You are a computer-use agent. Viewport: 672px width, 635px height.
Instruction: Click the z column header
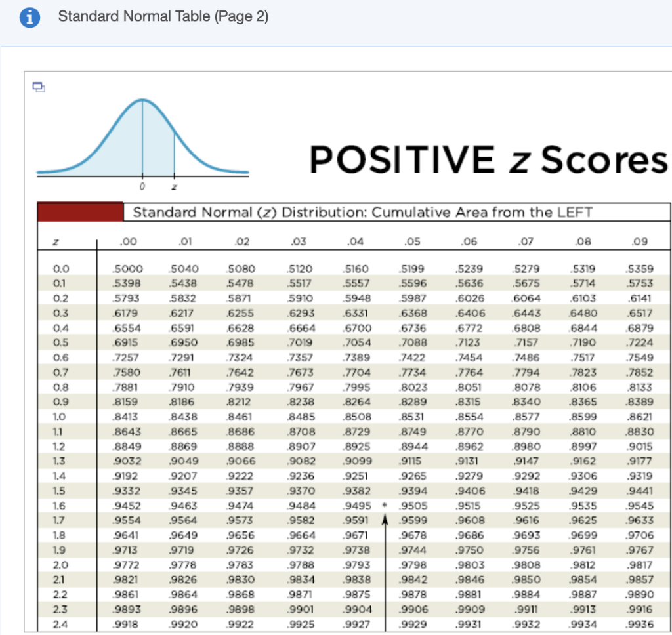pyautogui.click(x=56, y=242)
